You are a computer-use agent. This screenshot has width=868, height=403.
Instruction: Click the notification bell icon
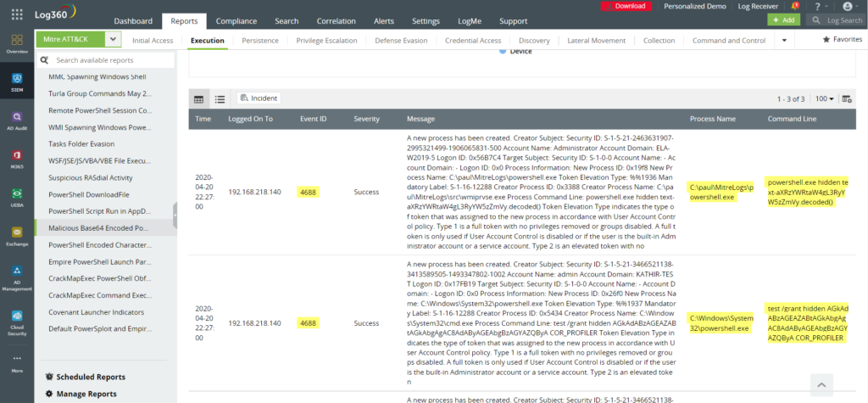794,6
